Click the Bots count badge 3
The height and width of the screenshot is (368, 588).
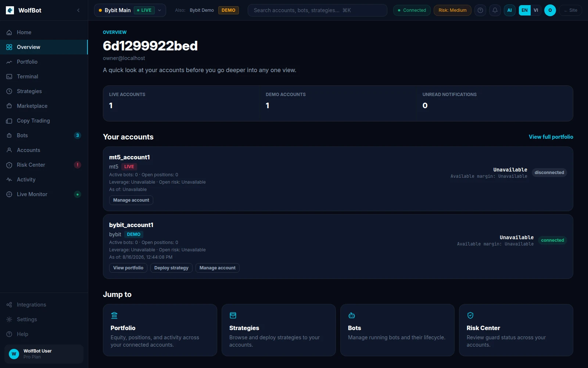tap(78, 135)
